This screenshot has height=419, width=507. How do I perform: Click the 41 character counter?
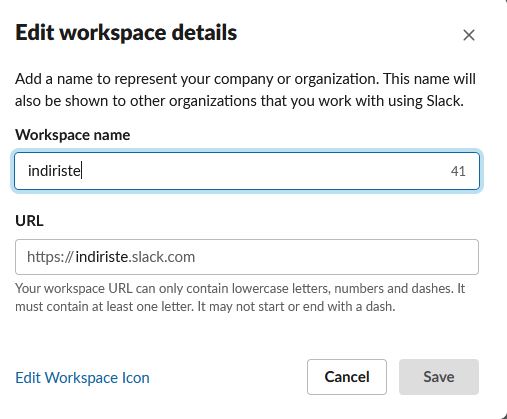pos(458,171)
